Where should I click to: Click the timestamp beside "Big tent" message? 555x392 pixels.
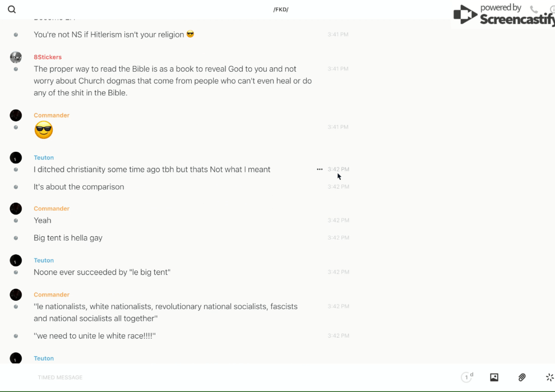click(338, 238)
